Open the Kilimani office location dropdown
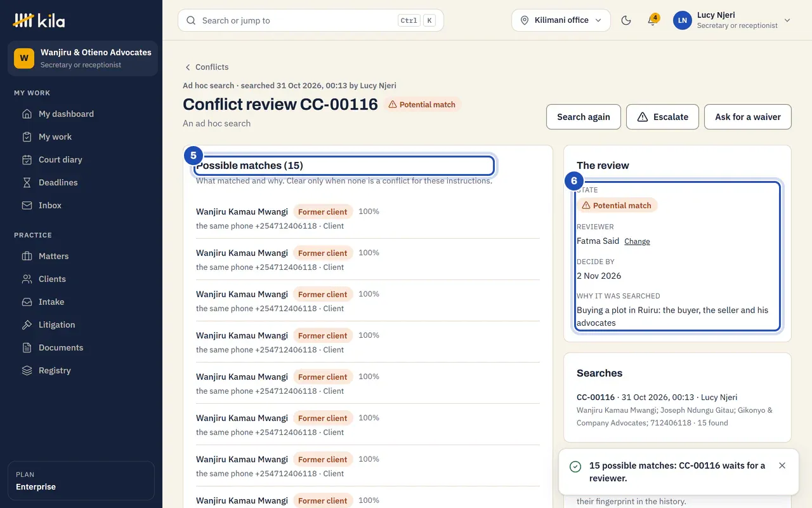The image size is (812, 508). pos(561,20)
